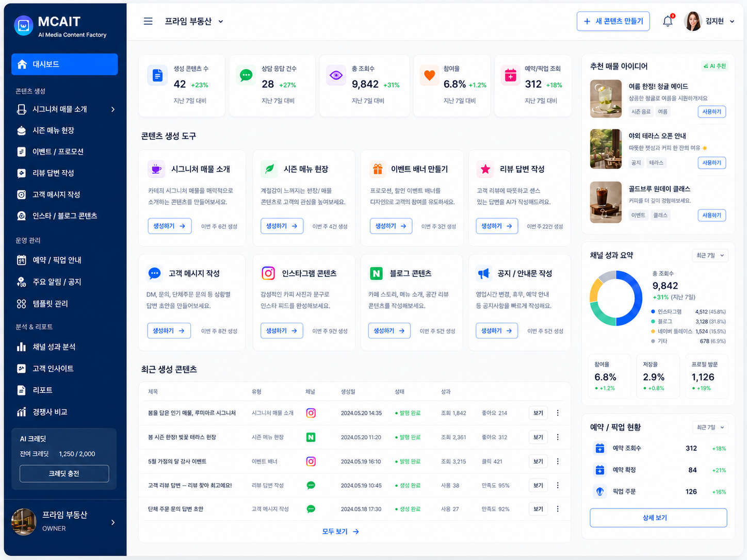
Task: Click the 리뷰 답변 작성 star icon
Action: (485, 169)
